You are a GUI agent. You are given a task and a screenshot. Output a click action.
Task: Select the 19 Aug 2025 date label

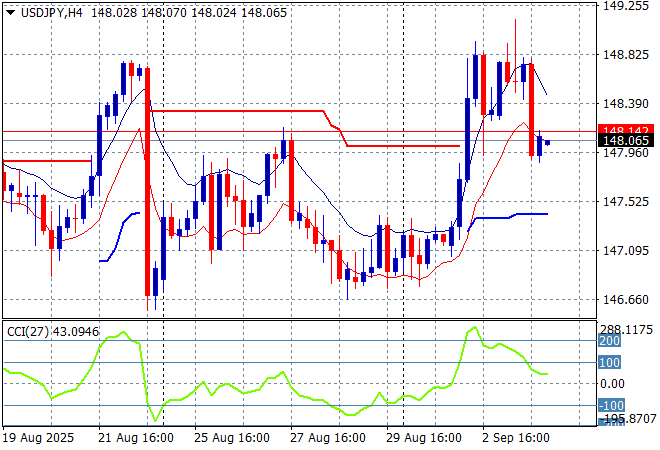38,438
